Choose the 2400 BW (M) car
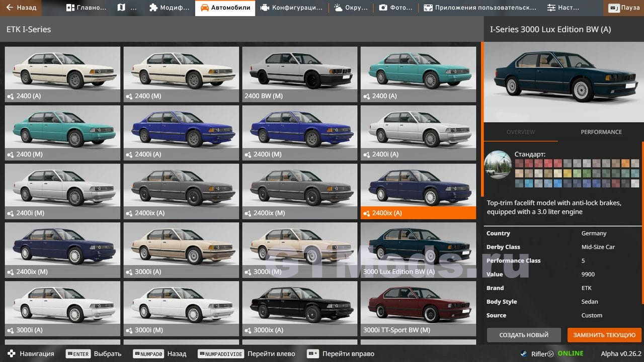644x362 pixels. 300,74
